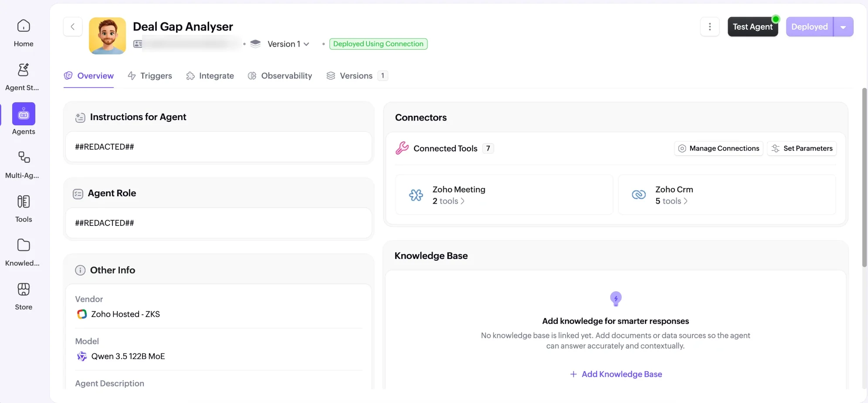Switch to the Overview tab
Viewport: 868px width, 403px height.
pos(89,76)
